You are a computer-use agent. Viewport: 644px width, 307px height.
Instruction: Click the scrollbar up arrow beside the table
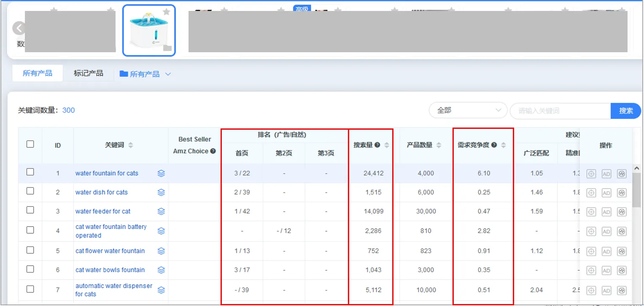[x=636, y=168]
